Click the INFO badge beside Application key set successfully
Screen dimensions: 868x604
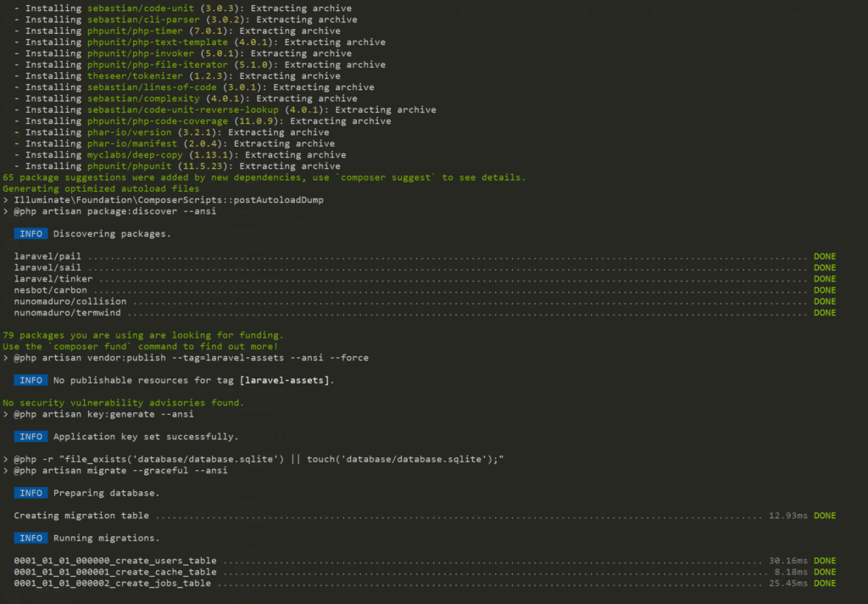pyautogui.click(x=31, y=437)
